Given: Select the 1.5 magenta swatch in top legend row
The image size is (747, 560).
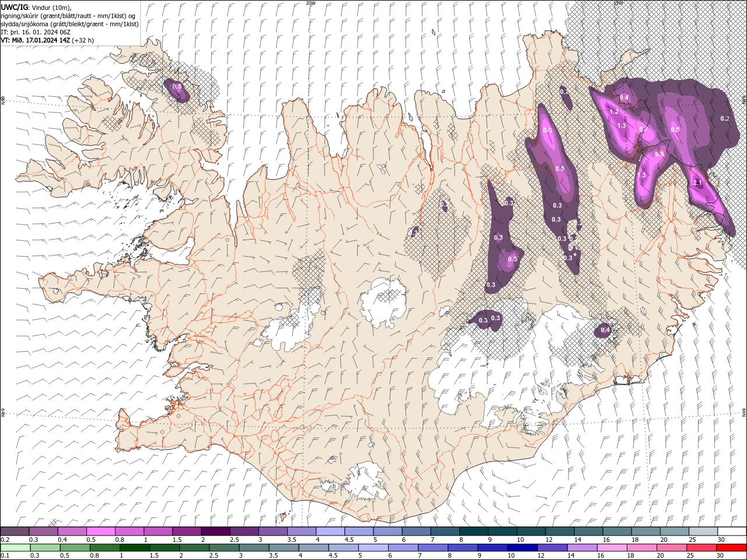Looking at the screenshot, I should [x=187, y=531].
